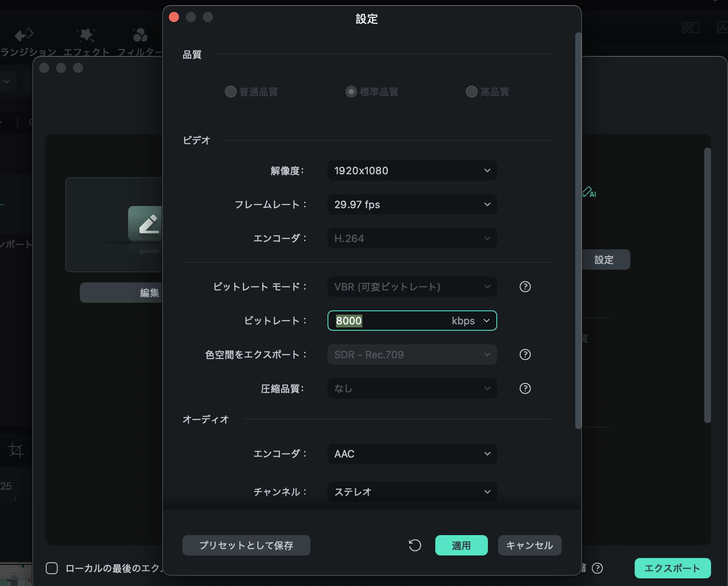Click the help icon beside 圧縮品質
This screenshot has width=728, height=586.
(525, 388)
